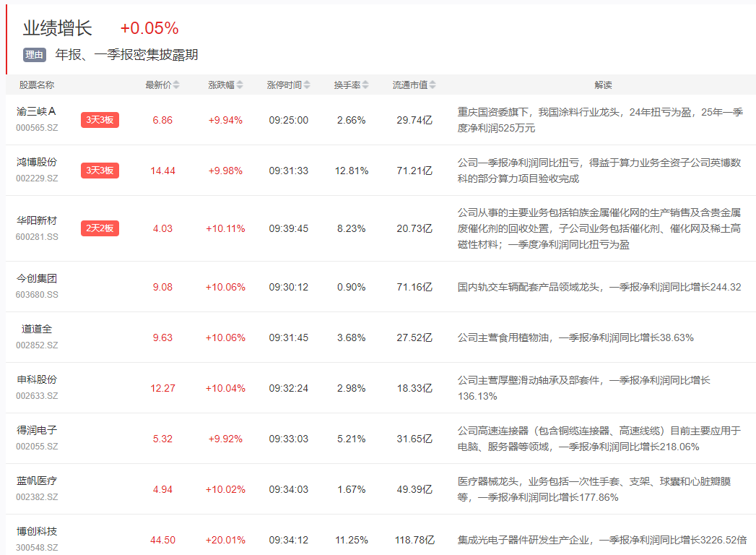Open stock 博创科技
This screenshot has width=756, height=555.
37,531
